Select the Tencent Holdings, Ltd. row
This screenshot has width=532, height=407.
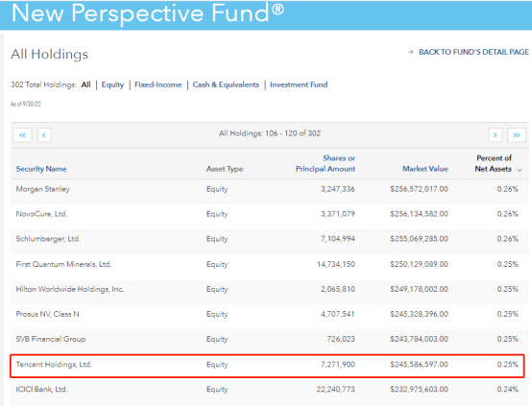tap(267, 366)
